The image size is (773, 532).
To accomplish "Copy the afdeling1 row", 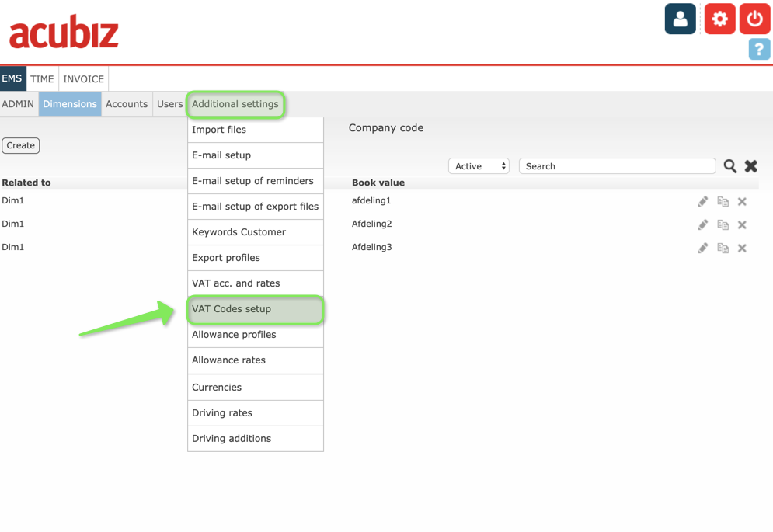I will pyautogui.click(x=723, y=201).
